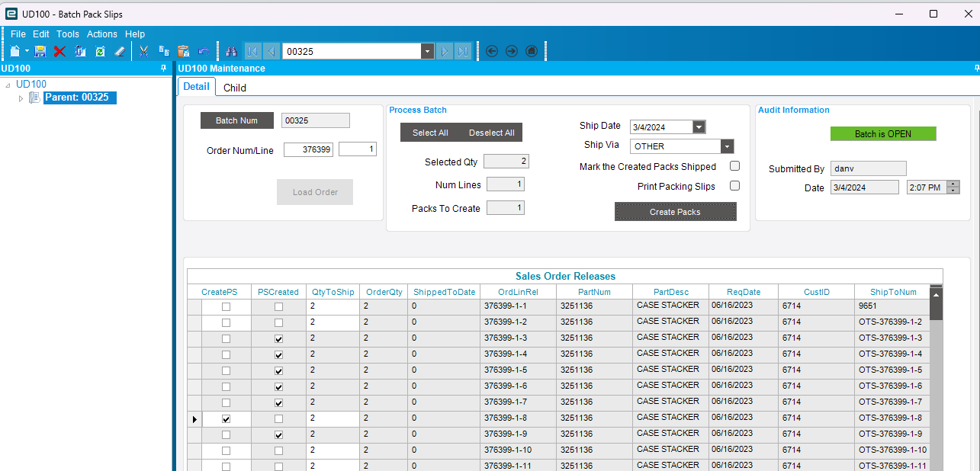This screenshot has width=980, height=471.
Task: Click the Refresh icon in toolbar
Action: tap(100, 51)
